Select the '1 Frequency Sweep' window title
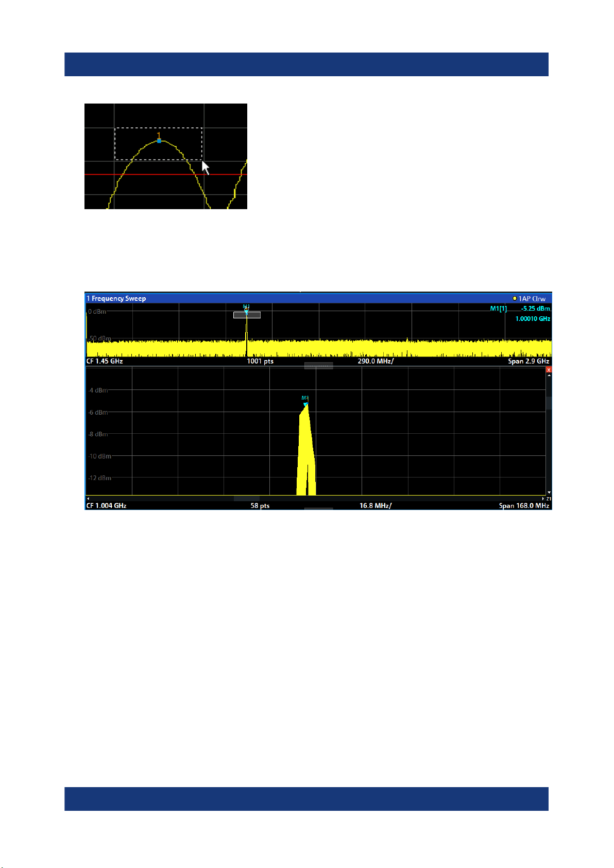 (x=116, y=298)
